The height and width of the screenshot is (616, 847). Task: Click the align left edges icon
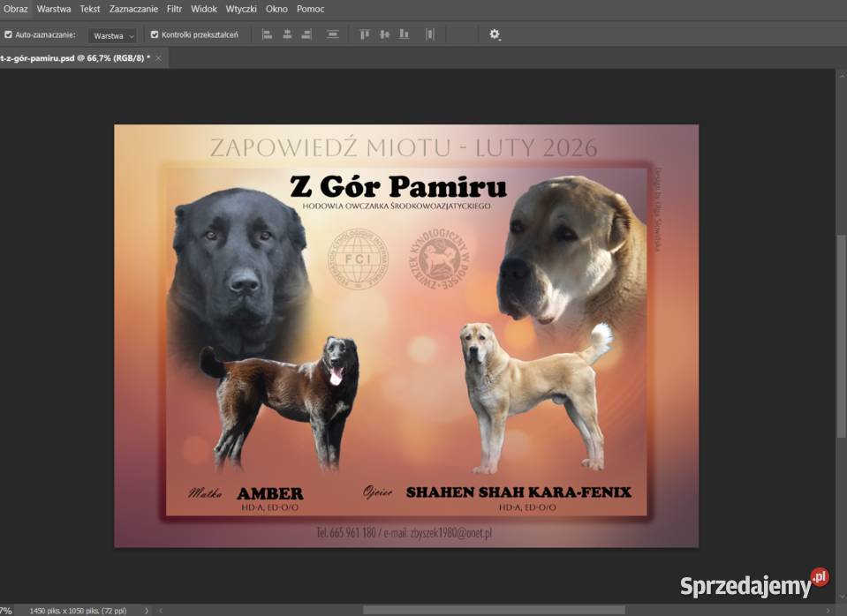pyautogui.click(x=268, y=34)
